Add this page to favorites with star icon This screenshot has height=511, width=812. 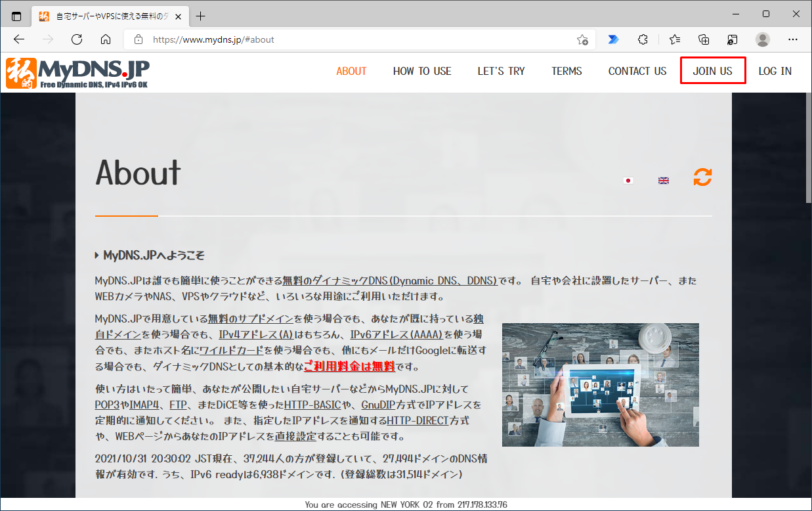[x=582, y=39]
